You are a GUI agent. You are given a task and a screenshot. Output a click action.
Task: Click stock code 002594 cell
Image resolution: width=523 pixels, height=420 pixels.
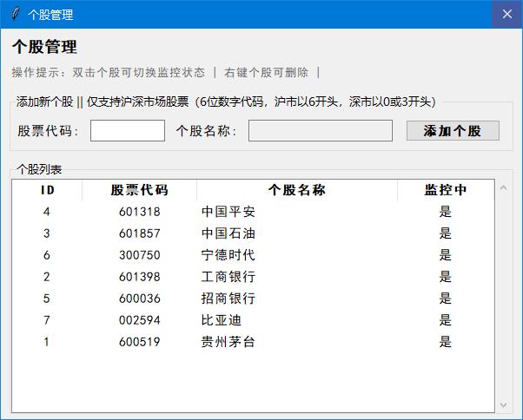pyautogui.click(x=139, y=320)
